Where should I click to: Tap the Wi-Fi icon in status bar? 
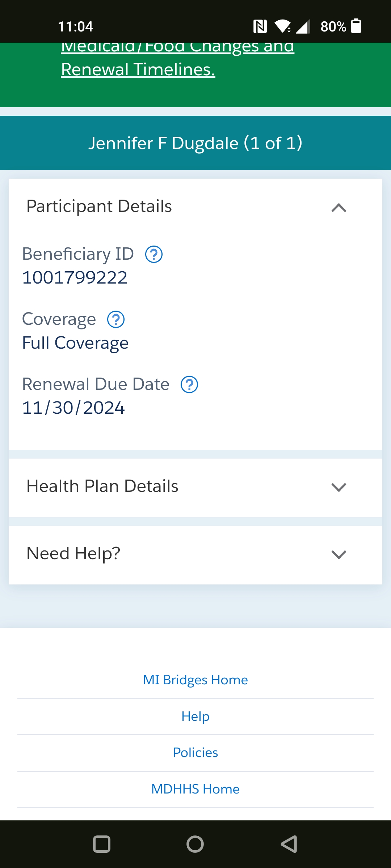coord(282,26)
